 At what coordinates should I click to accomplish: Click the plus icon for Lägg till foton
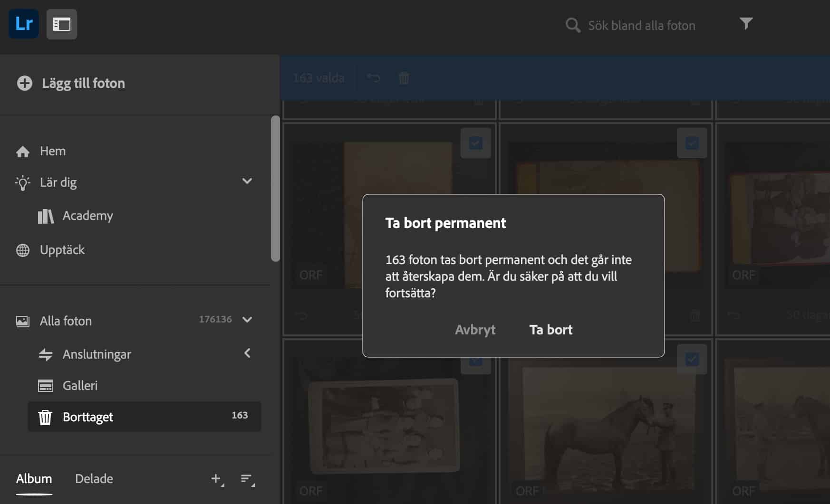25,83
